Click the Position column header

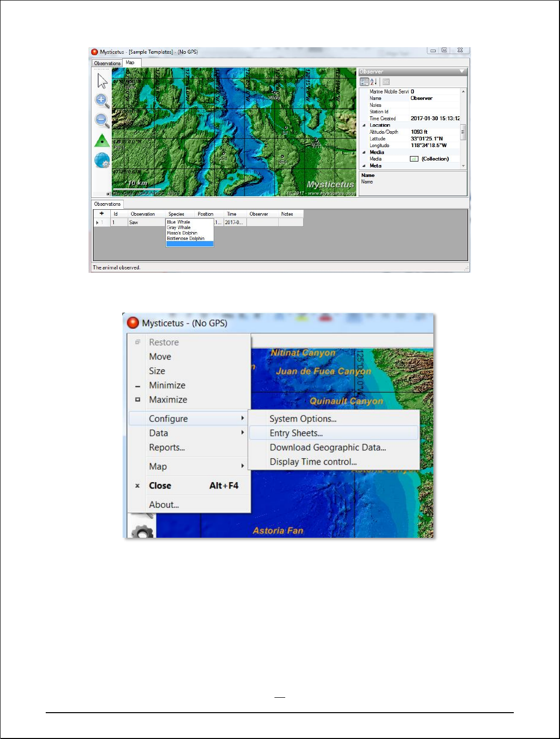(209, 214)
